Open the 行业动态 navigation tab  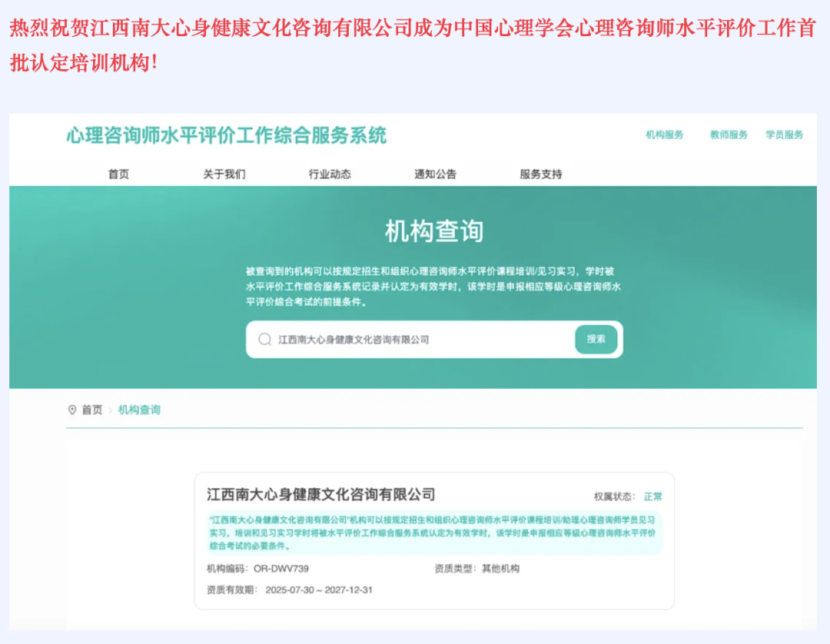coord(330,174)
